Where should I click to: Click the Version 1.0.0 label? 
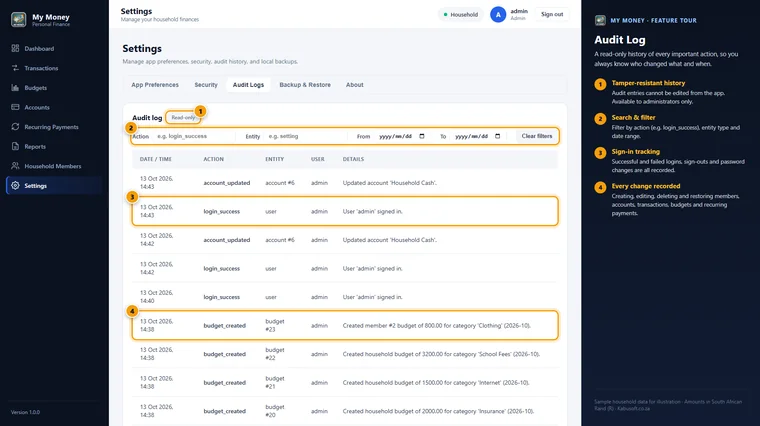coord(25,412)
